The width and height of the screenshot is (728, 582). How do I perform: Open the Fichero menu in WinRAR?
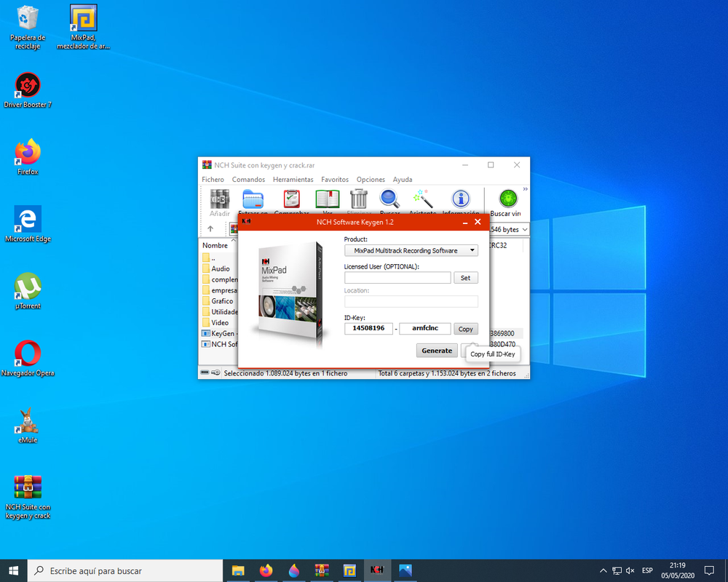[213, 179]
